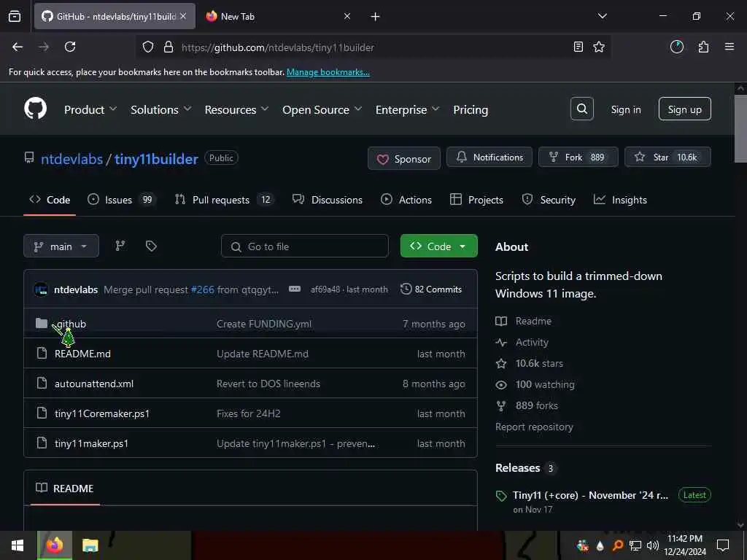Bookmark this page with star icon
Screen dimensions: 747x560
coord(599,47)
